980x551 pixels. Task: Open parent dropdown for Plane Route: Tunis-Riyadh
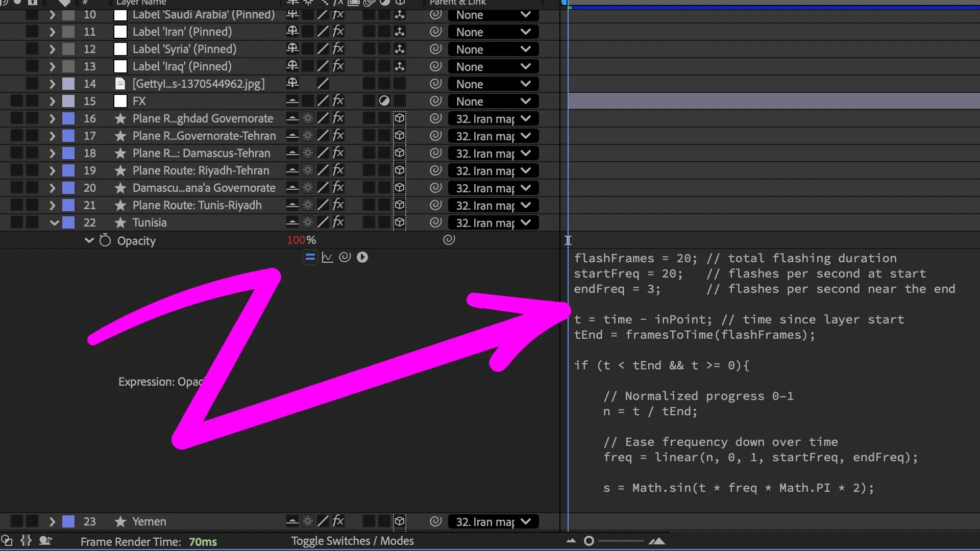(x=493, y=206)
